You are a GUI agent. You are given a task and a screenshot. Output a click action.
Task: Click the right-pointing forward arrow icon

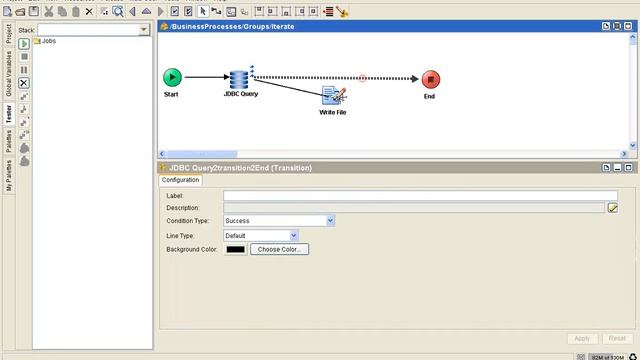click(161, 11)
